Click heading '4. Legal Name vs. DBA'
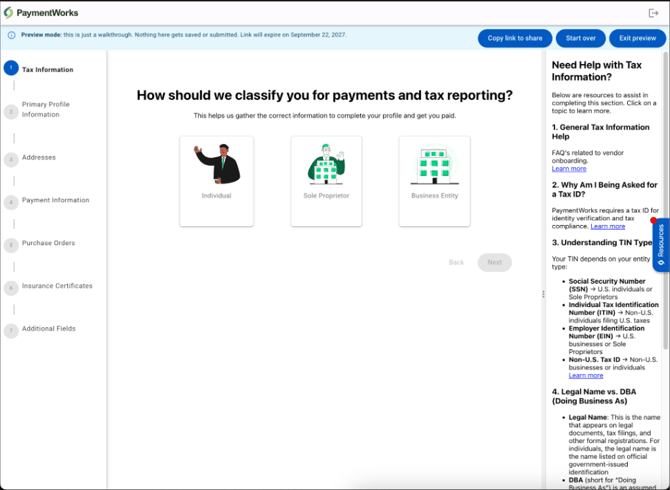 click(594, 396)
